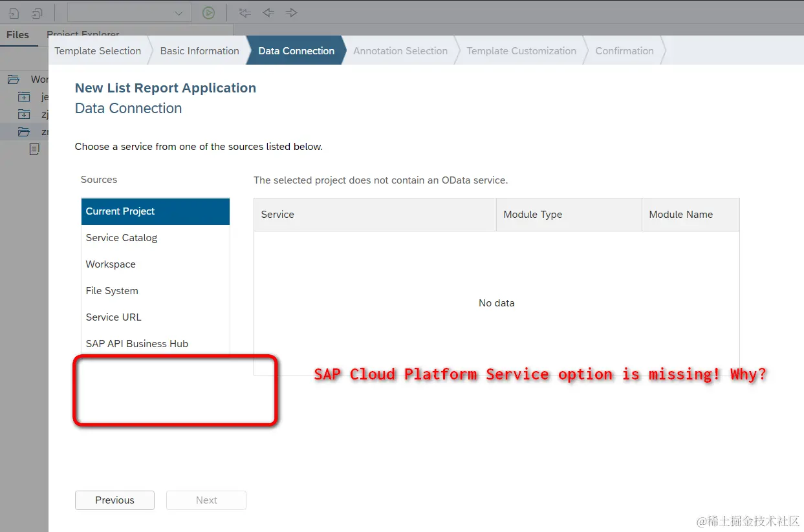
Task: Click the Service column header
Action: pyautogui.click(x=375, y=215)
